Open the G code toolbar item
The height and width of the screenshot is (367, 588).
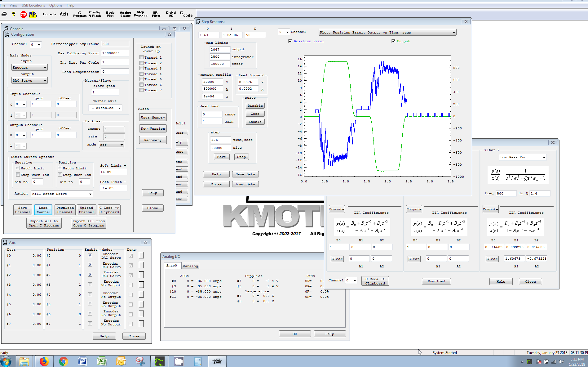coord(186,14)
